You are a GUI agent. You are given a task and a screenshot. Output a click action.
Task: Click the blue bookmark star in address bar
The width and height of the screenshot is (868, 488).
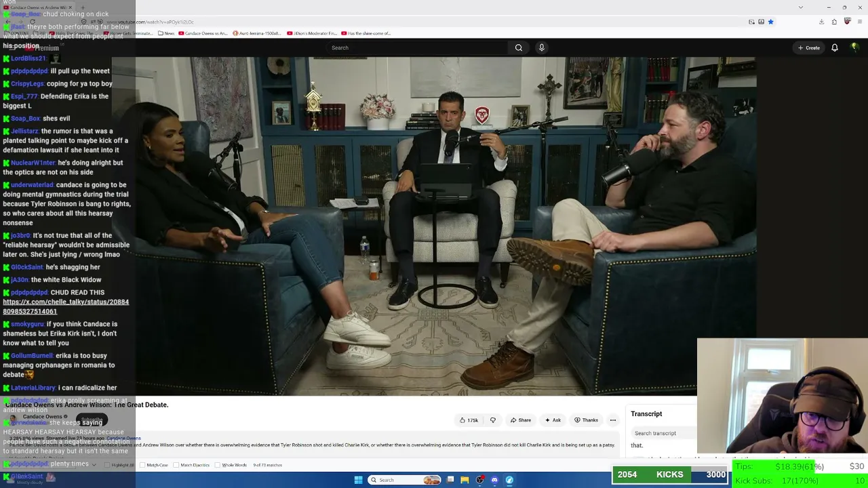click(x=770, y=22)
